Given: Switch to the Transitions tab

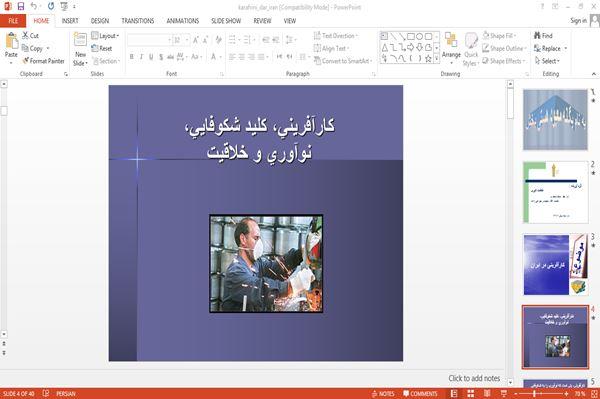Looking at the screenshot, I should (138, 21).
